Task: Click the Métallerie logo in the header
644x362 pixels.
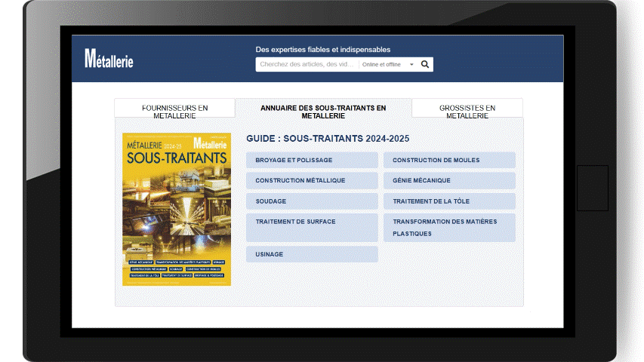Action: (x=109, y=59)
